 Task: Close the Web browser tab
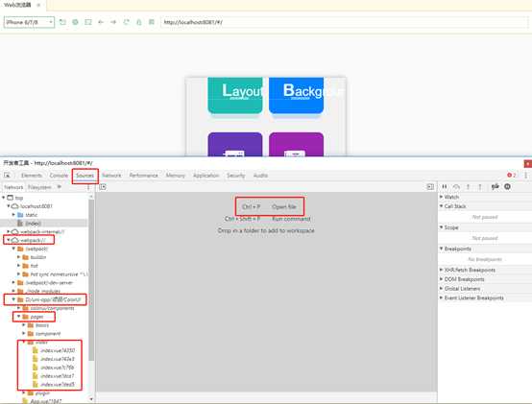(x=38, y=5)
